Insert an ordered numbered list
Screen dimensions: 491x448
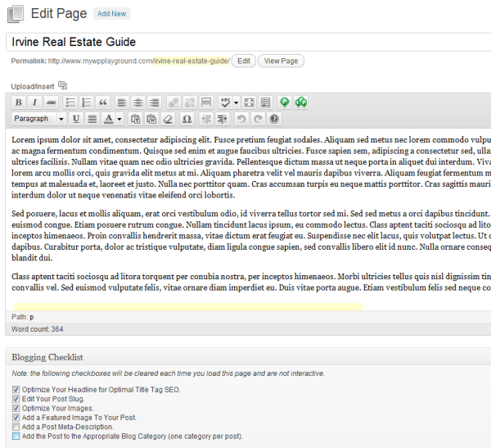coord(87,102)
